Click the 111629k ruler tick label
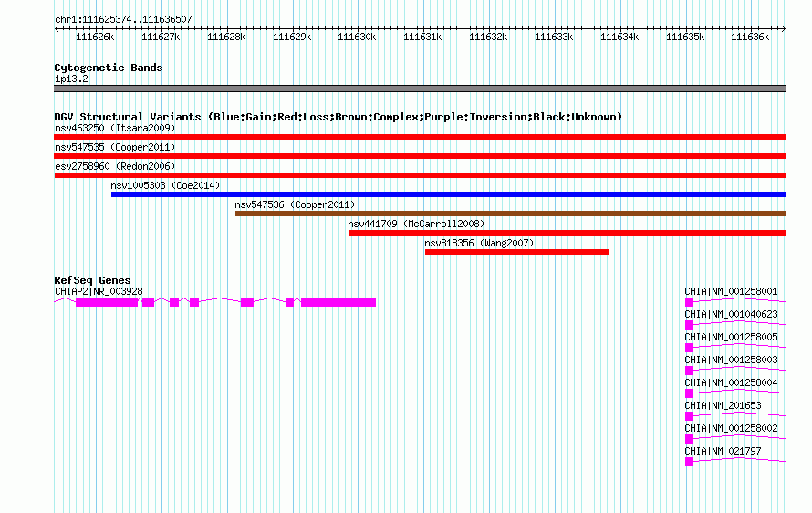The height and width of the screenshot is (513, 812). click(292, 37)
